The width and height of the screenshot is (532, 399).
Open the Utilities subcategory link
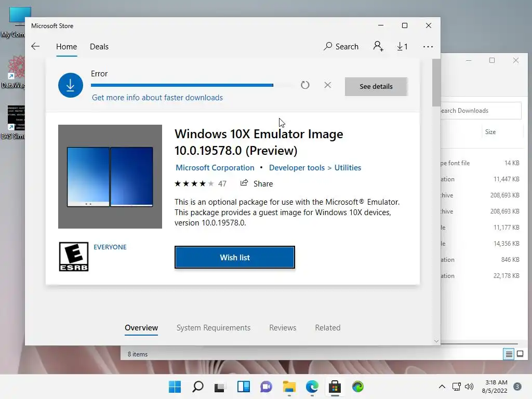pyautogui.click(x=348, y=168)
